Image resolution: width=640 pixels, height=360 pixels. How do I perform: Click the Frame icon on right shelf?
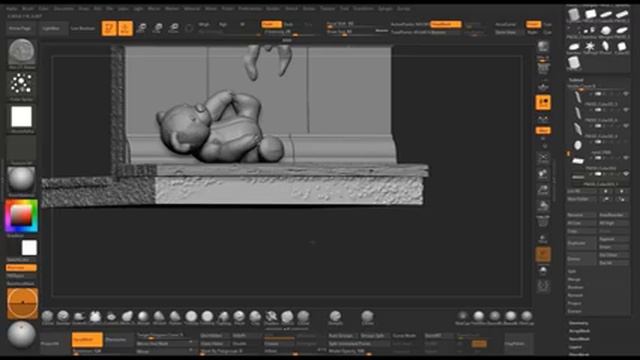pyautogui.click(x=543, y=158)
